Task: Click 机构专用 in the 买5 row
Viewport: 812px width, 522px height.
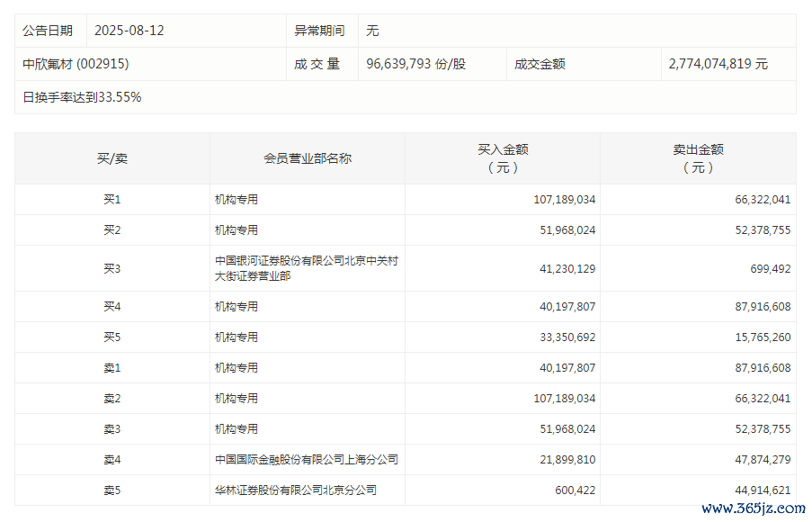Action: (x=236, y=337)
